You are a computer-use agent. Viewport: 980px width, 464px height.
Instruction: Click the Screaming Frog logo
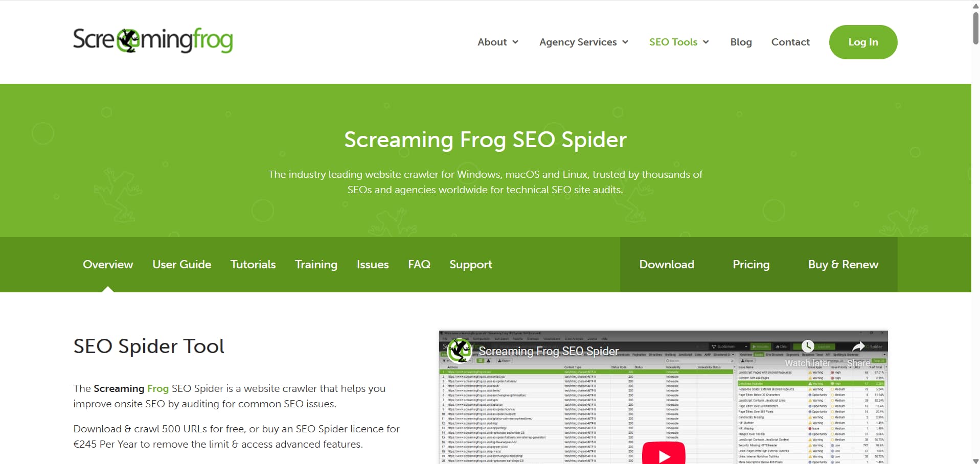(153, 40)
